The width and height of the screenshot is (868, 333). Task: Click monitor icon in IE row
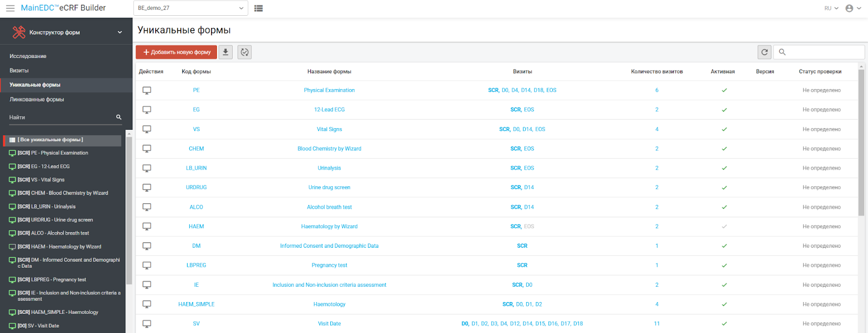point(147,285)
